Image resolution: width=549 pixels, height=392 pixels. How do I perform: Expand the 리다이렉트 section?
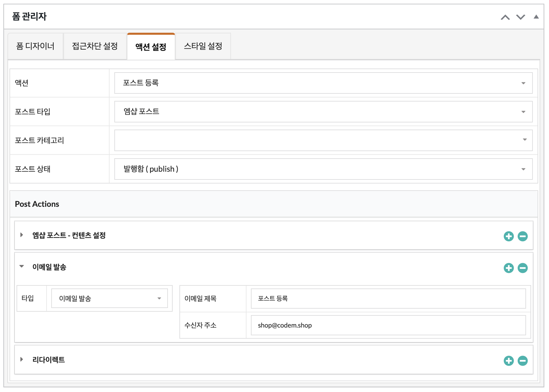[22, 359]
